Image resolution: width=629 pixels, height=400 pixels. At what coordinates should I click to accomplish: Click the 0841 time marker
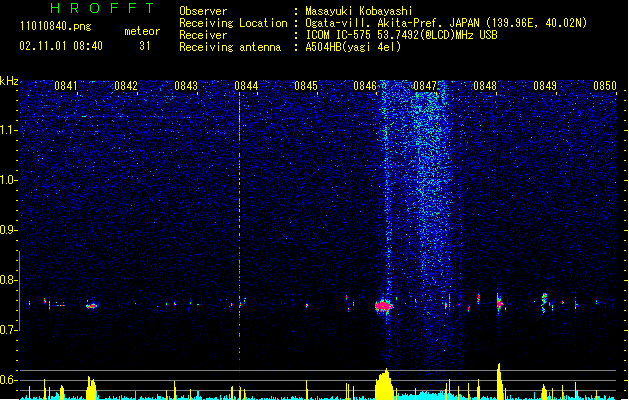tap(66, 86)
